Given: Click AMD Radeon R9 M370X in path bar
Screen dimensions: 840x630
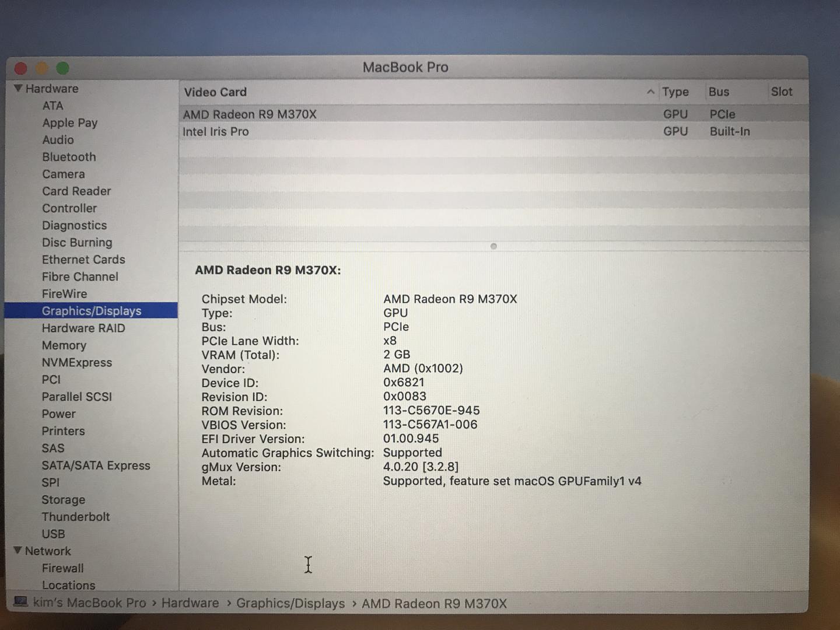Looking at the screenshot, I should [x=434, y=604].
